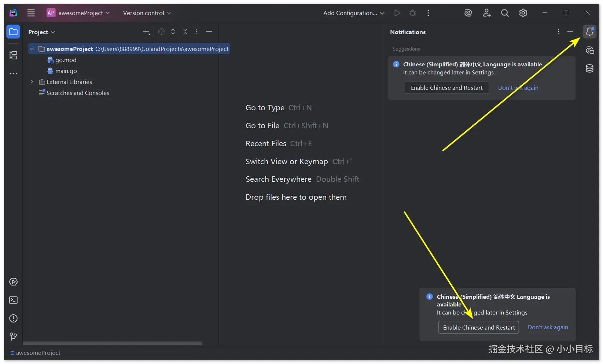Open the awesomeProject project switcher dropdown

[x=78, y=13]
